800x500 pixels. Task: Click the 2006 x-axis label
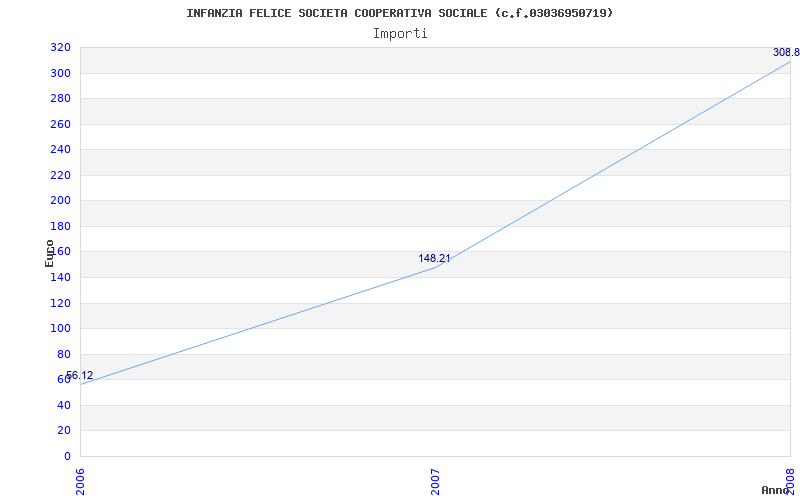click(x=81, y=482)
